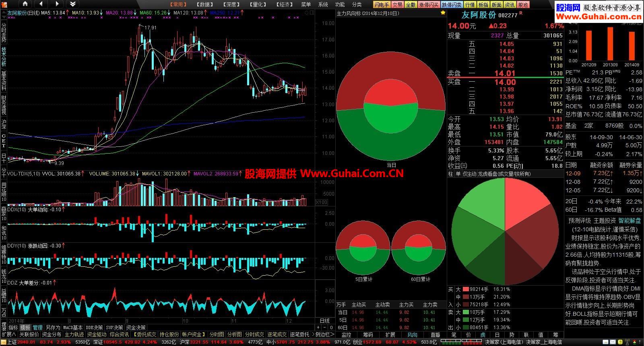Click the 0 reset button under chart

[331, 327]
